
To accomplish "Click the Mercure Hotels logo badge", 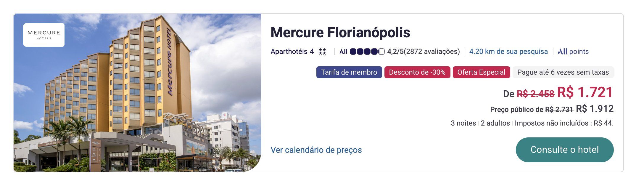I will click(x=44, y=35).
